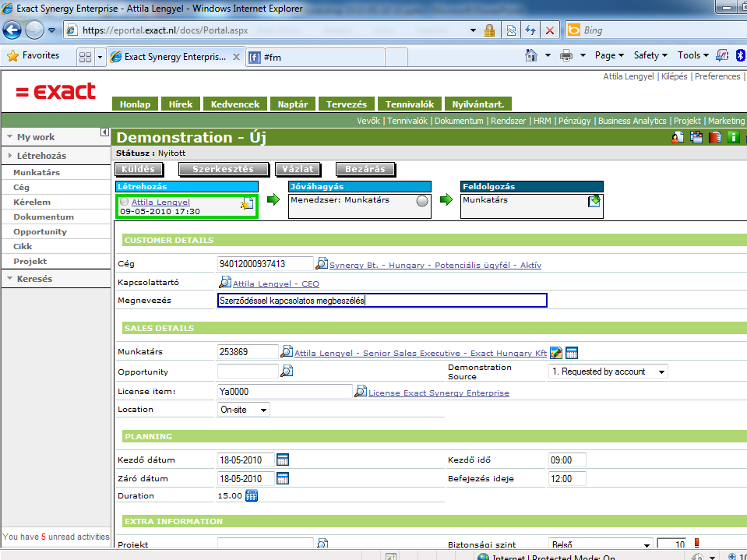Open the Honlap navigation tab
747x560 pixels.
135,104
